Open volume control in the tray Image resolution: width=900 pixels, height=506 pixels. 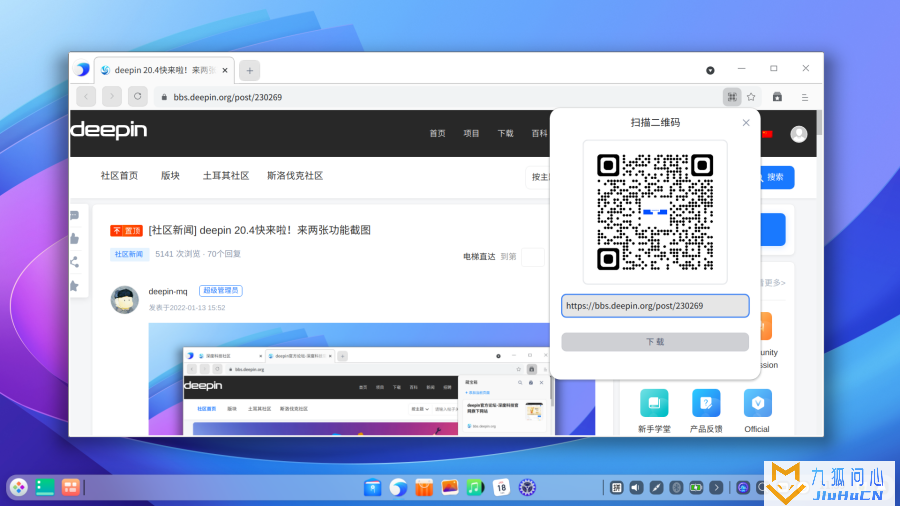(637, 488)
